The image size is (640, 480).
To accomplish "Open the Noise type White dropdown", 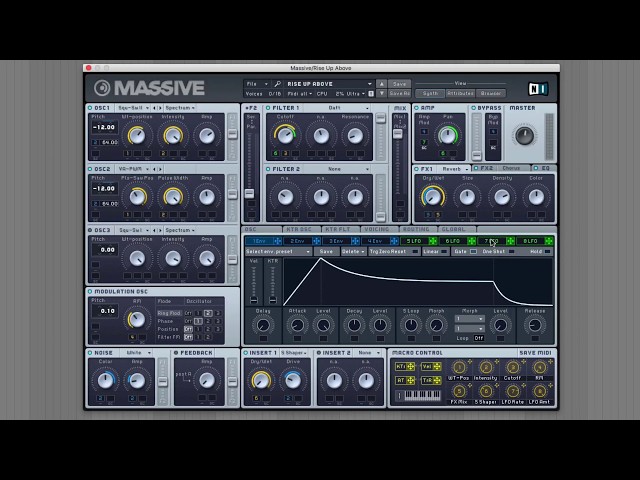I will pos(135,353).
